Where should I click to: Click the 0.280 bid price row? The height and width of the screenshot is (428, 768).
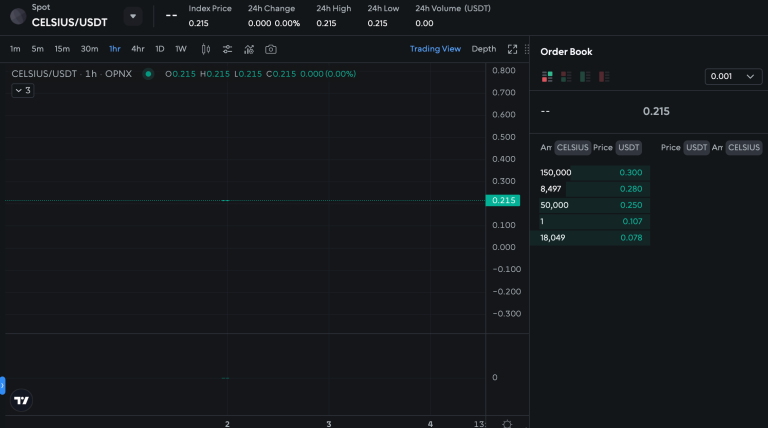591,189
